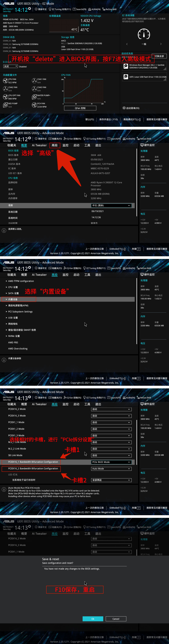Select the CHA3 FAN icon

(x=34, y=89)
